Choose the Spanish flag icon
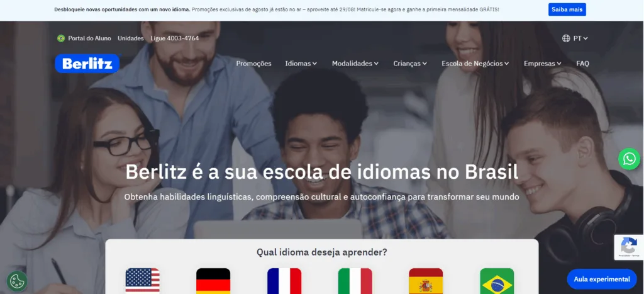 pyautogui.click(x=426, y=281)
